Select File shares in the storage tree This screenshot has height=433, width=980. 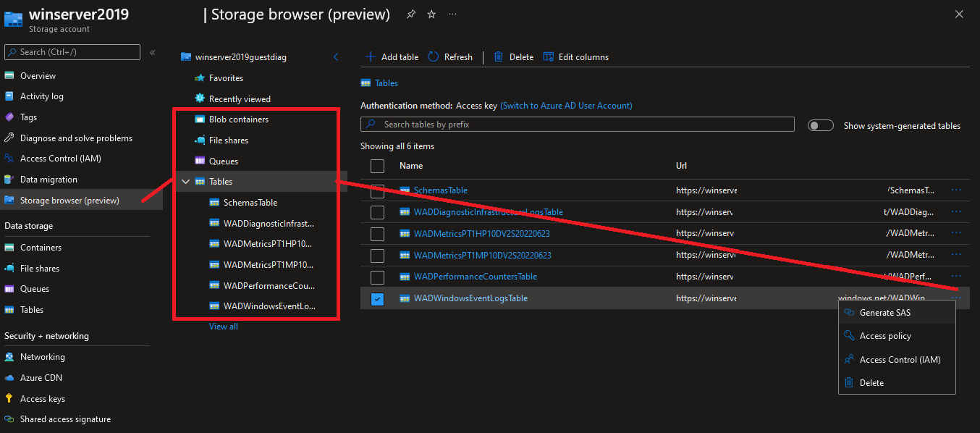[x=228, y=140]
